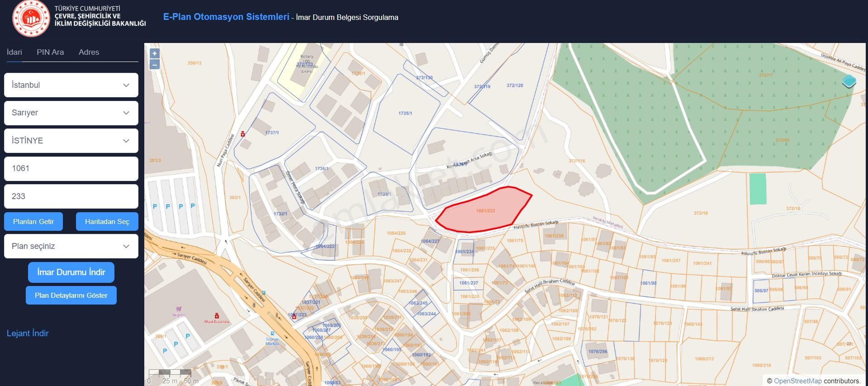Viewport: 868px width, 386px height.
Task: Click parcel label 1733/1 on map
Action: (384, 194)
